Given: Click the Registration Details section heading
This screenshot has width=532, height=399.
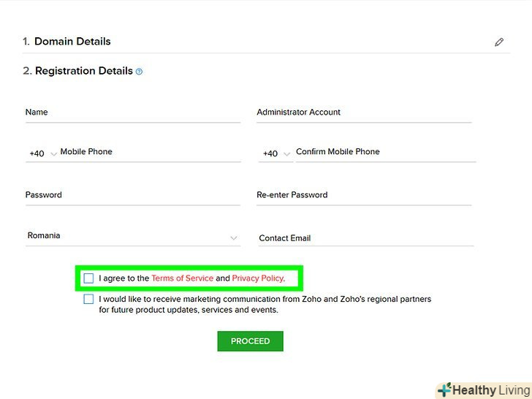Looking at the screenshot, I should point(84,71).
